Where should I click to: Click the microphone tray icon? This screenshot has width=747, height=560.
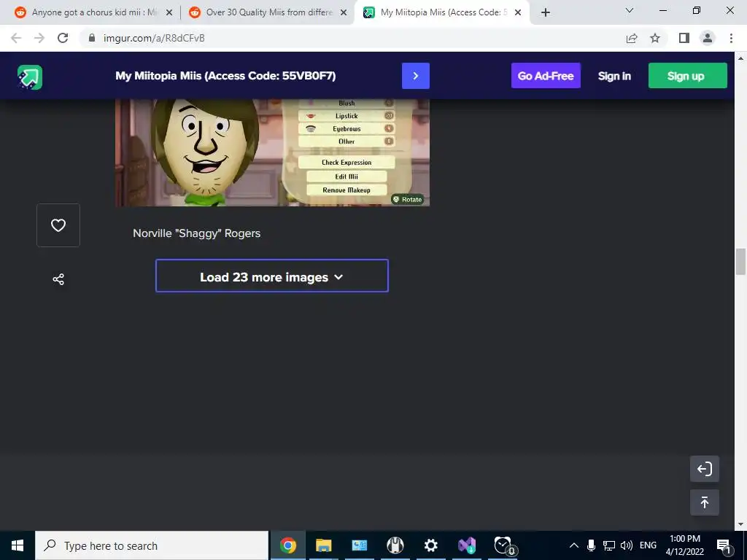tap(591, 545)
